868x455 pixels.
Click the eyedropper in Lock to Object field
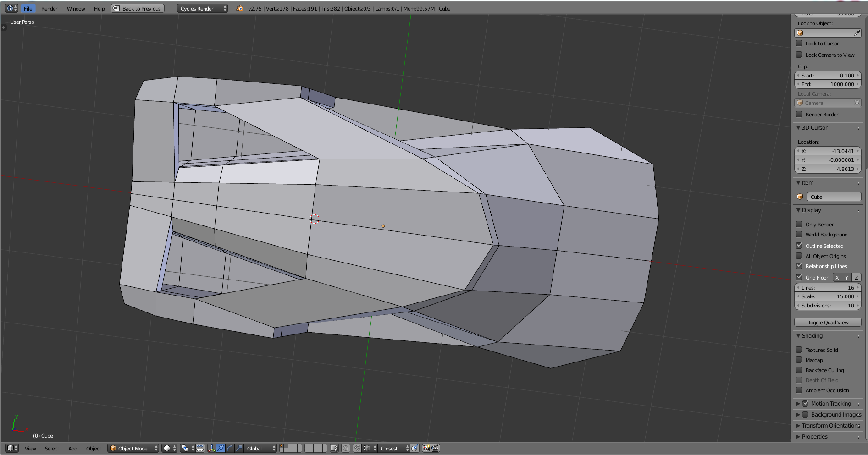click(857, 33)
